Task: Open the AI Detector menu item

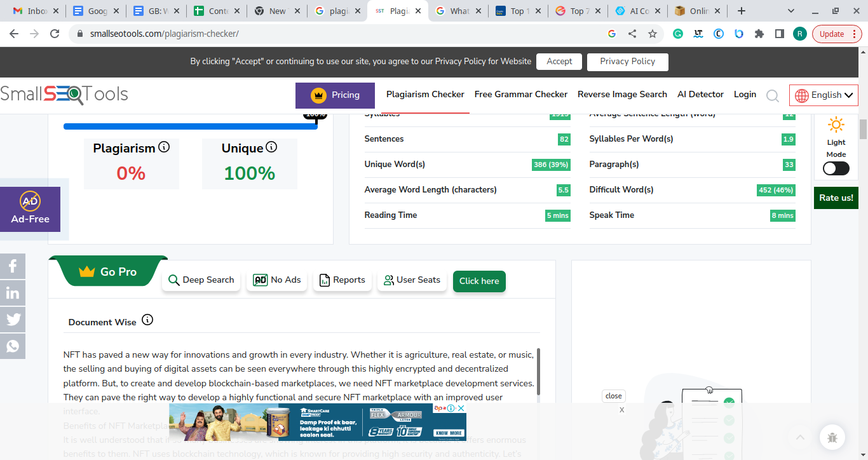Action: coord(700,94)
